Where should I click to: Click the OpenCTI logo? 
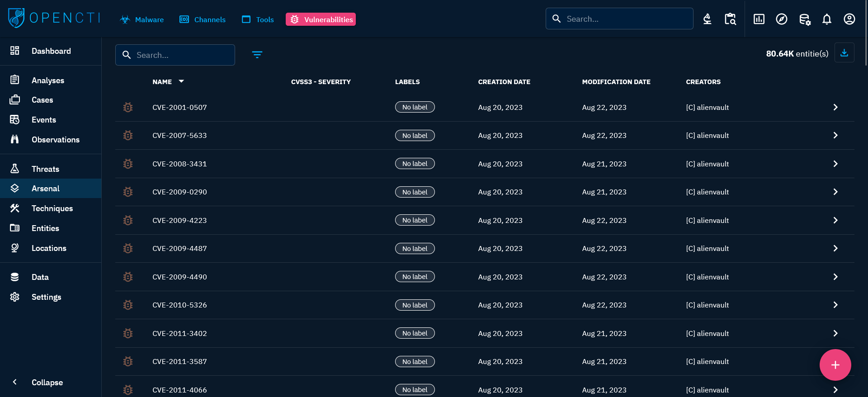coord(53,18)
